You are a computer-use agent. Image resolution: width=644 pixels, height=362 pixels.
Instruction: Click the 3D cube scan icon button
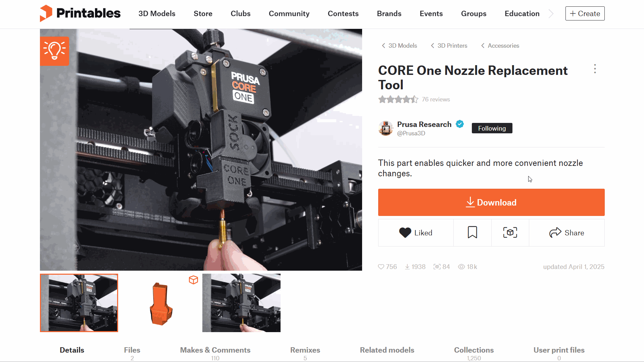click(x=510, y=233)
